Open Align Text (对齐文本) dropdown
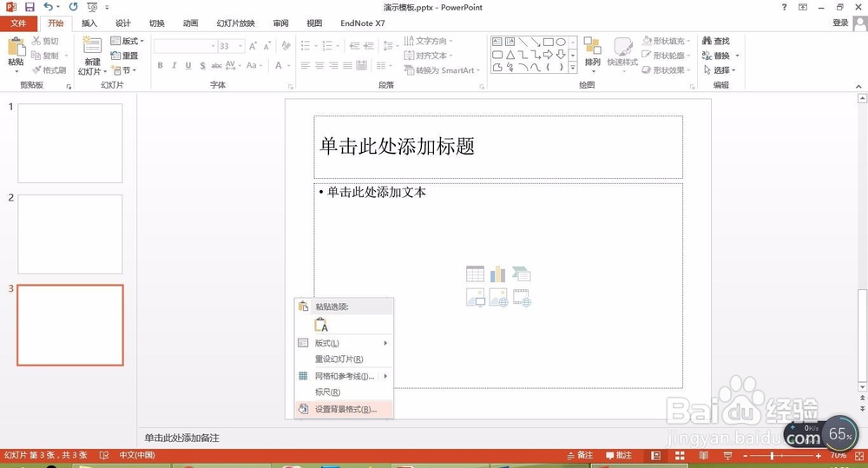This screenshot has width=868, height=468. (428, 56)
